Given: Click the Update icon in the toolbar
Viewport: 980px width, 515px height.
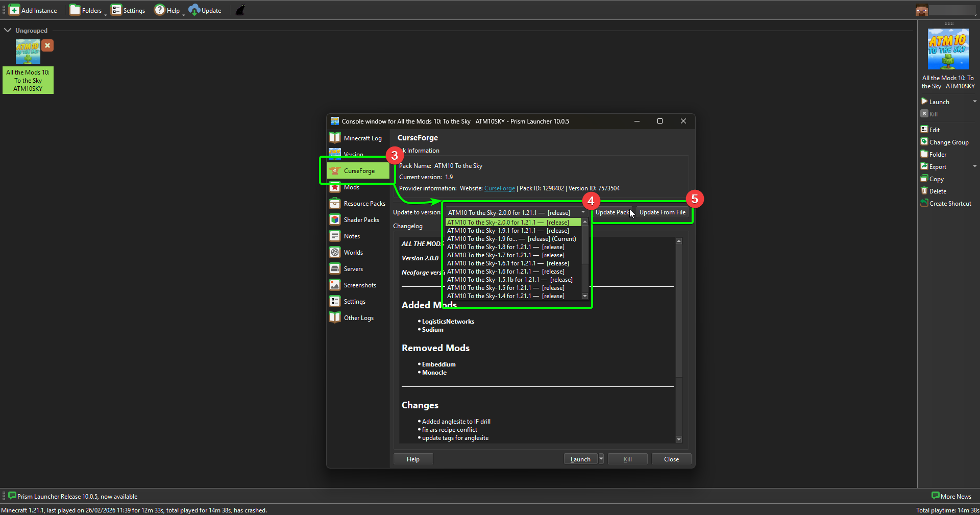Looking at the screenshot, I should [x=193, y=10].
